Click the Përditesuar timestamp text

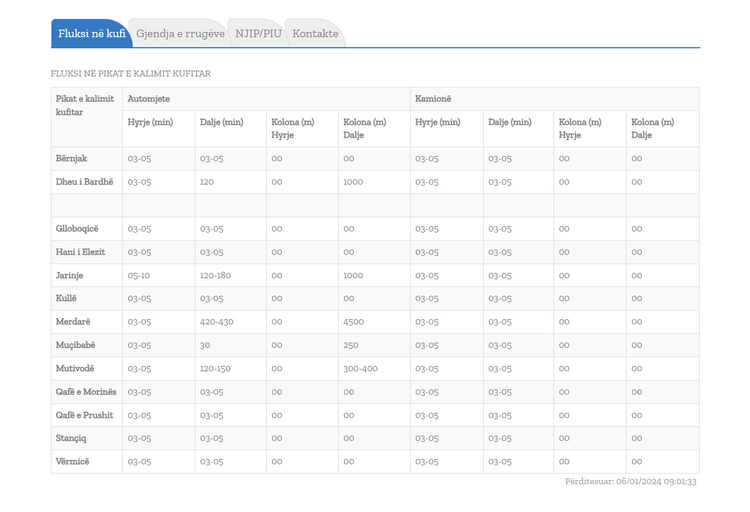pyautogui.click(x=630, y=481)
